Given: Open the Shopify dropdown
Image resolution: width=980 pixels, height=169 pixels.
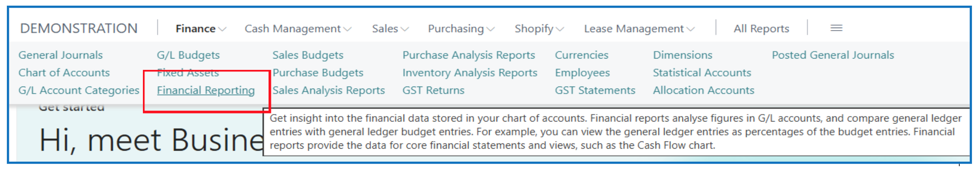Looking at the screenshot, I should point(539,29).
